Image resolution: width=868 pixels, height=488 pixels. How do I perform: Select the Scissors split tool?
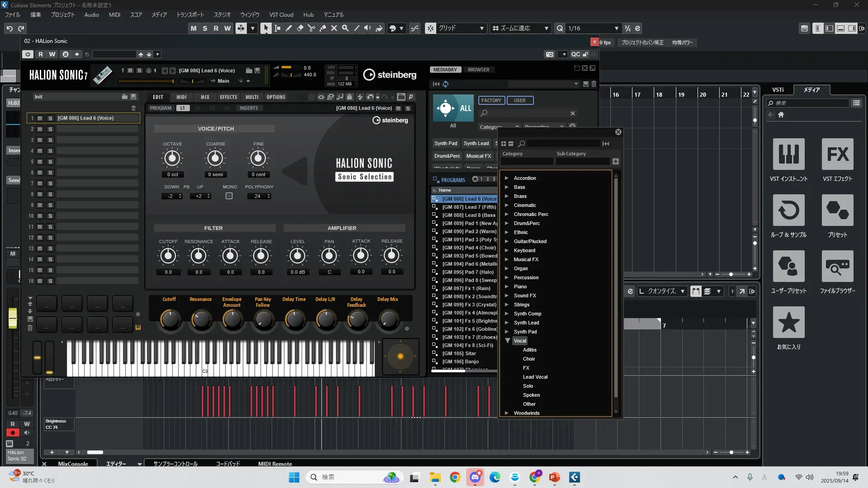point(311,28)
